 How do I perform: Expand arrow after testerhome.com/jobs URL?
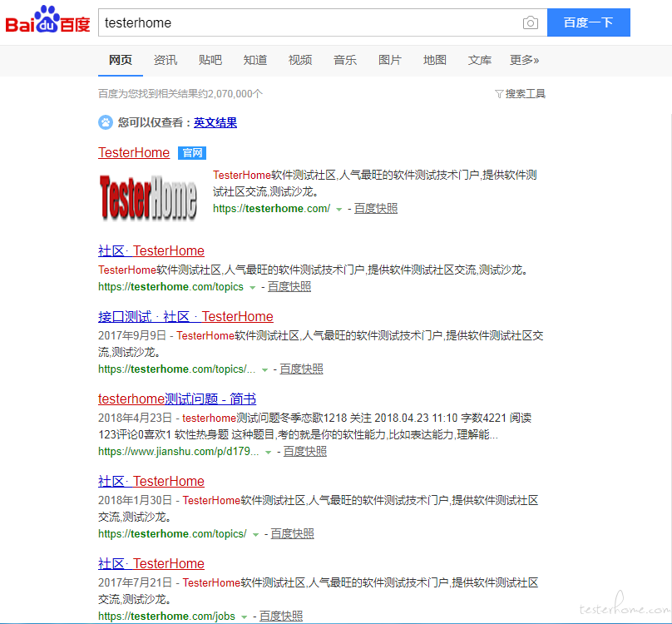click(x=244, y=617)
